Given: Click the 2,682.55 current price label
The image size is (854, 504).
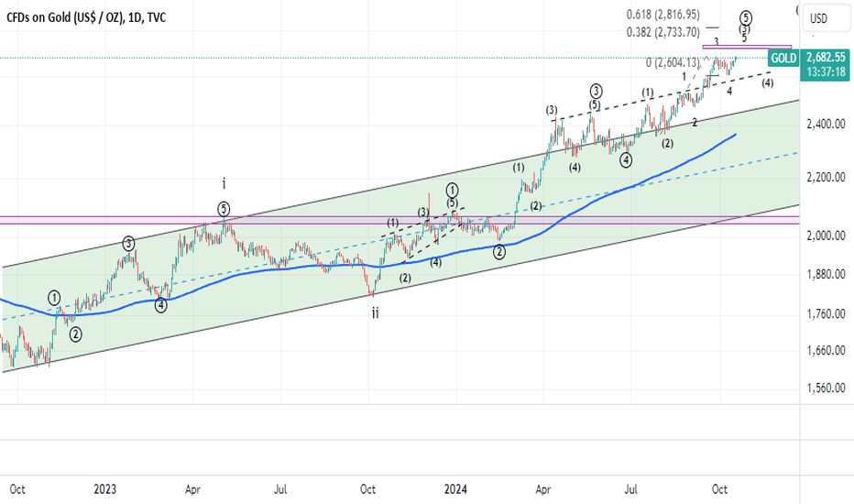Looking at the screenshot, I should 826,57.
